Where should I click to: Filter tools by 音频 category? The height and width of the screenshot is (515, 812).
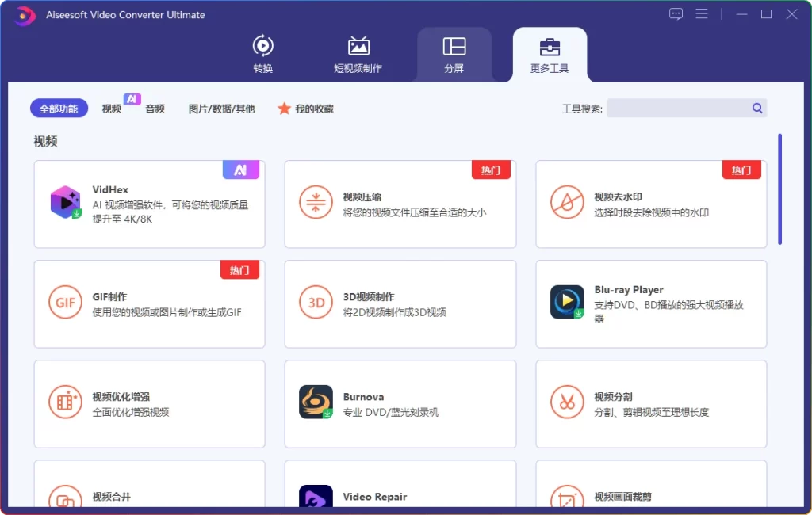(155, 109)
